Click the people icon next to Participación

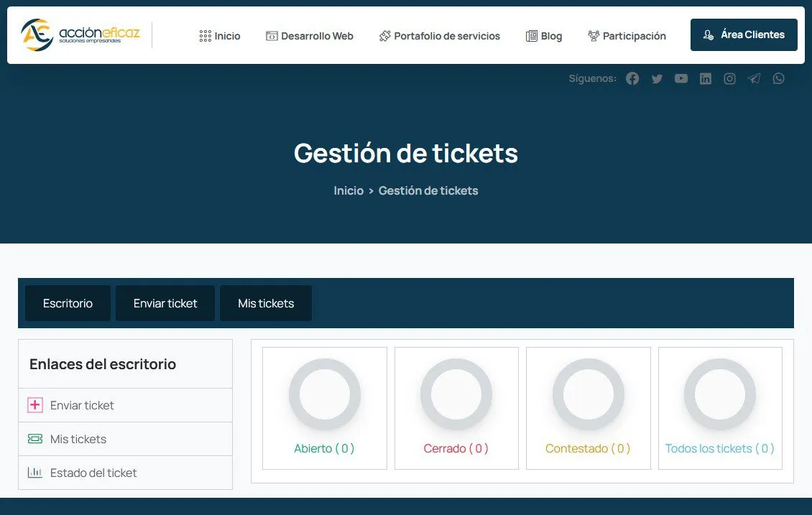click(594, 36)
